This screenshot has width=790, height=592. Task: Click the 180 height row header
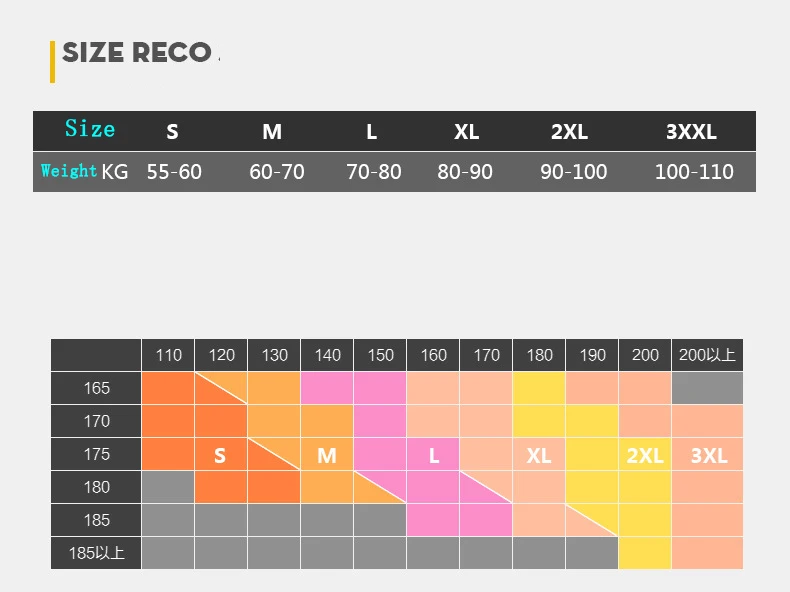coord(97,487)
